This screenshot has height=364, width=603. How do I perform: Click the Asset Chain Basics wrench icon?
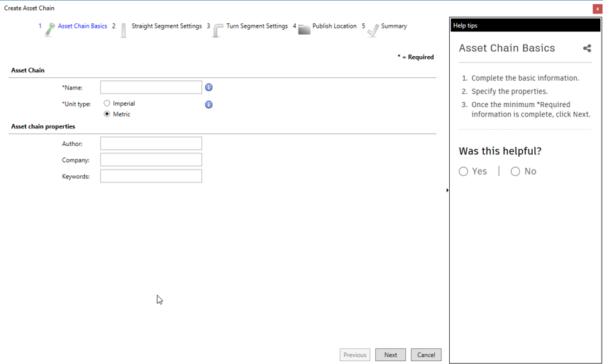(x=50, y=29)
